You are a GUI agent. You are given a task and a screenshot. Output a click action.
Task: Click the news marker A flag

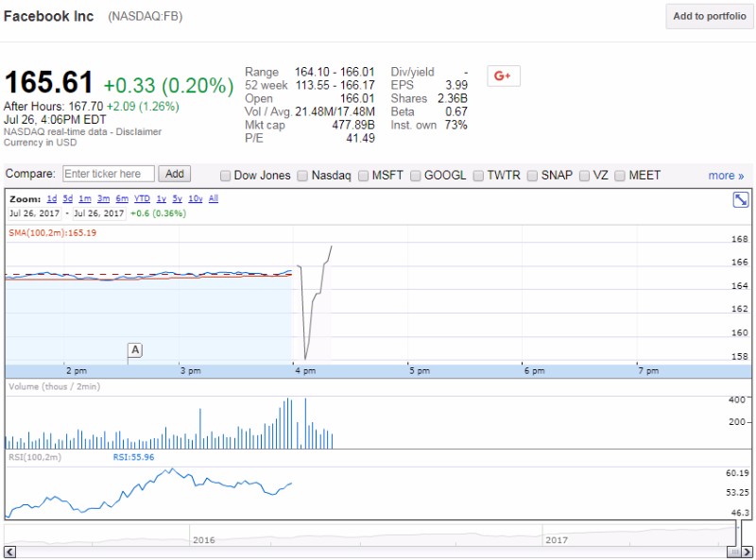pos(135,349)
